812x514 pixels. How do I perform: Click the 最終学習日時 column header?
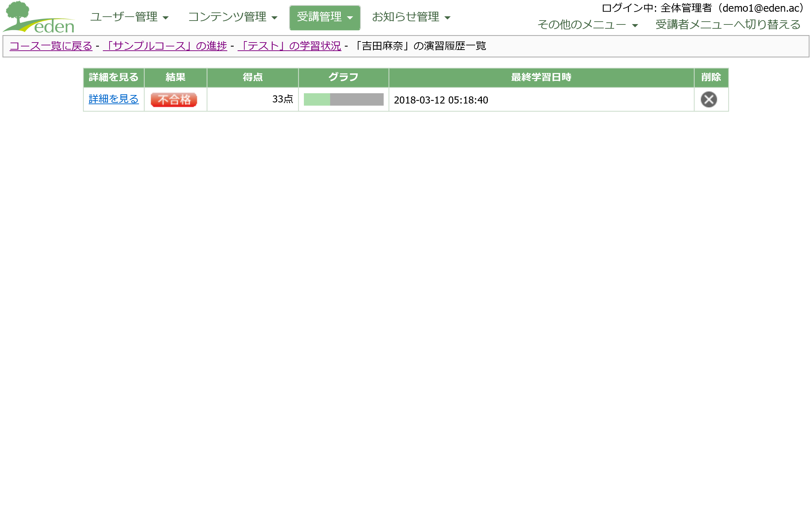coord(541,77)
